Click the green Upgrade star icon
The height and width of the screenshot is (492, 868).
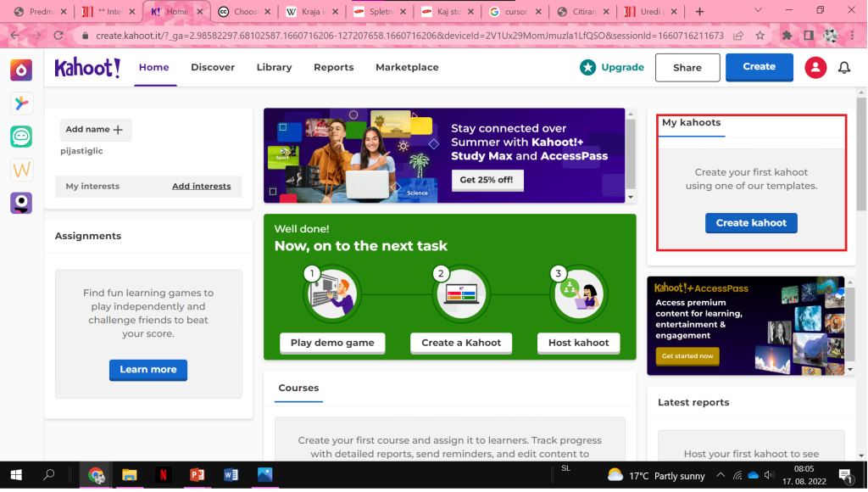tap(588, 68)
